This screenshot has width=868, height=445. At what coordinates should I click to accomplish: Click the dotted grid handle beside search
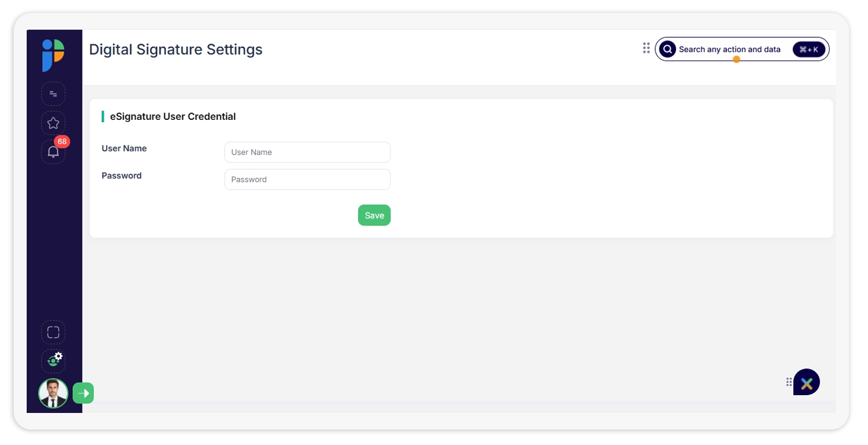(x=646, y=48)
